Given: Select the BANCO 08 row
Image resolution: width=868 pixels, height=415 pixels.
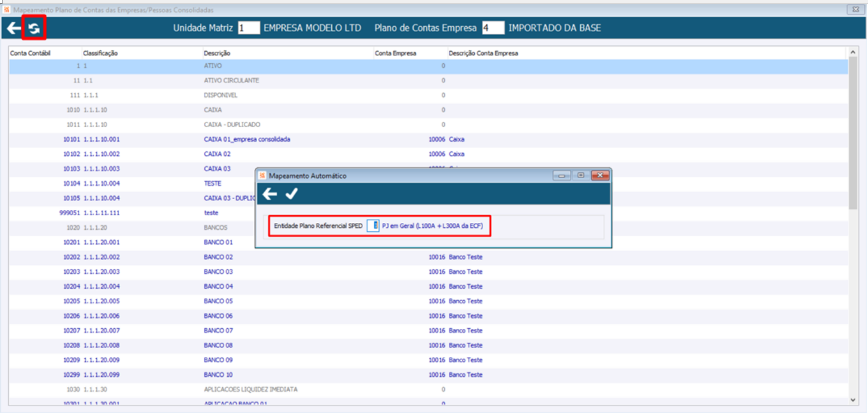Looking at the screenshot, I should pyautogui.click(x=428, y=345).
